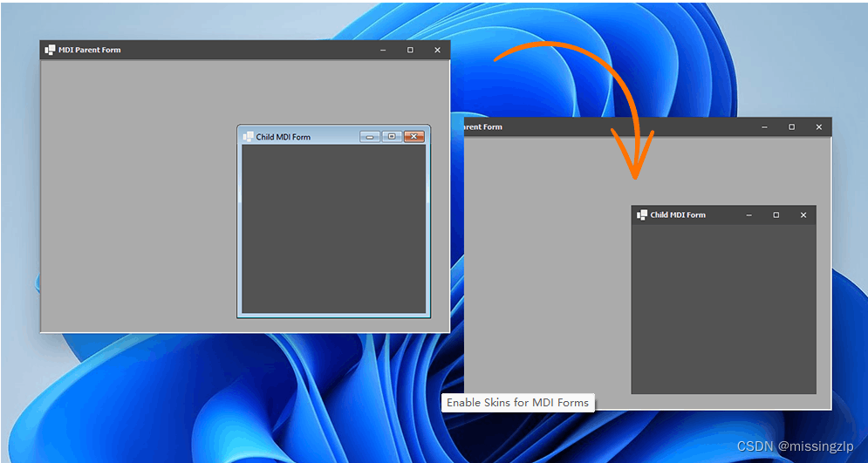Maximize the left MDI Parent Form window
The width and height of the screenshot is (868, 463).
[x=410, y=51]
